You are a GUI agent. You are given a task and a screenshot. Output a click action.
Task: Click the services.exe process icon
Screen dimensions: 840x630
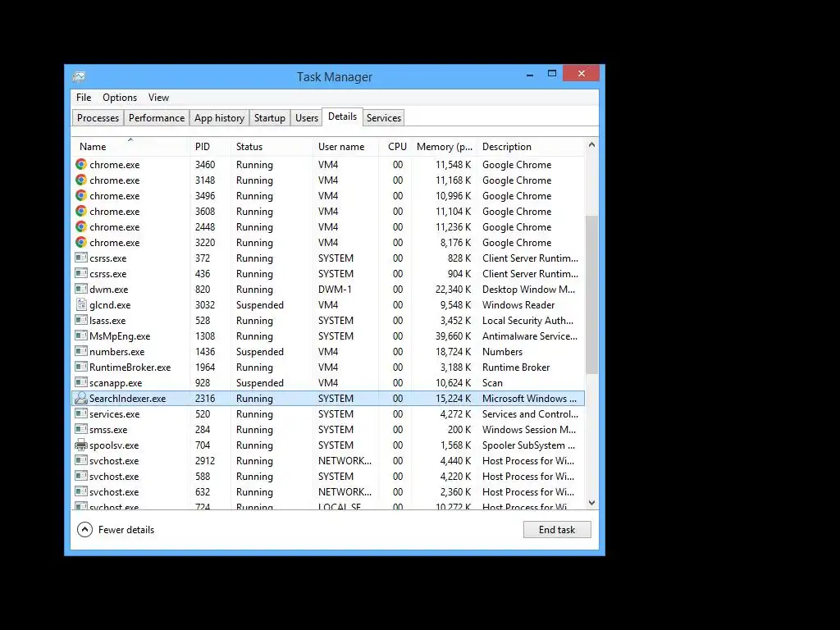click(81, 413)
